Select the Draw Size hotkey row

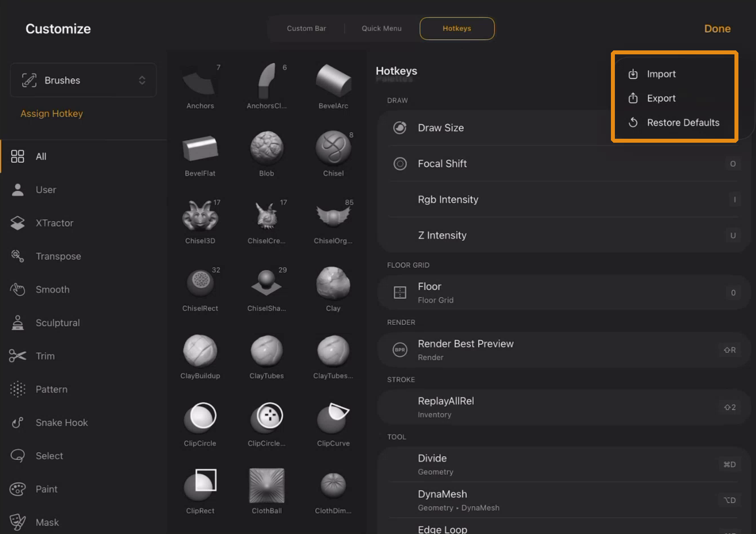point(564,128)
